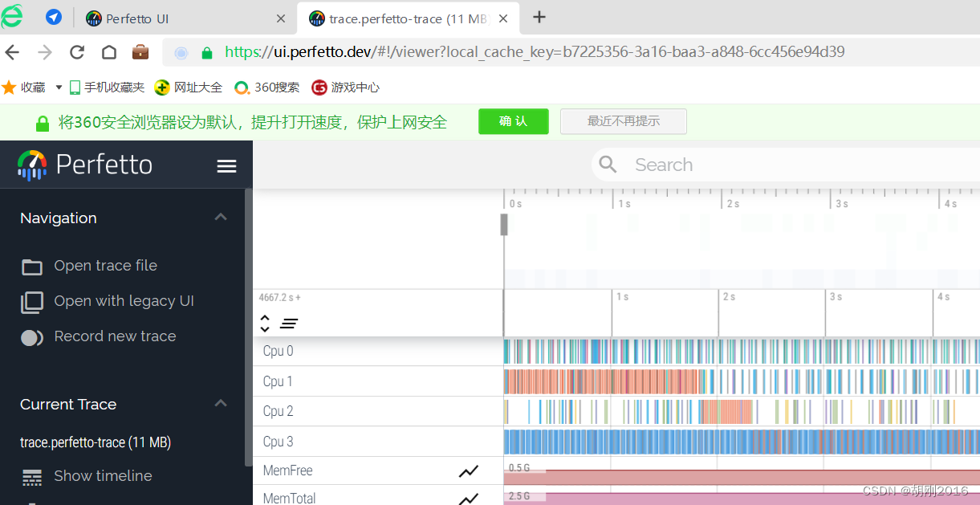Click Show timeline

pyautogui.click(x=103, y=476)
